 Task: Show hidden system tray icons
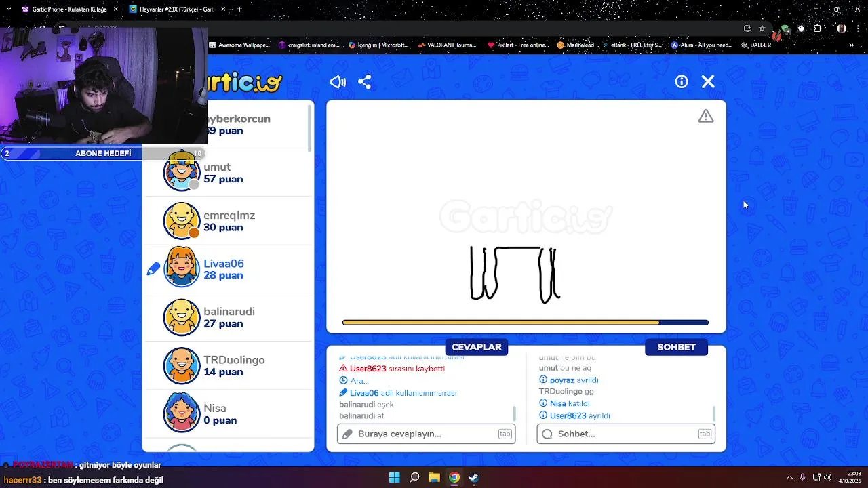pyautogui.click(x=789, y=477)
